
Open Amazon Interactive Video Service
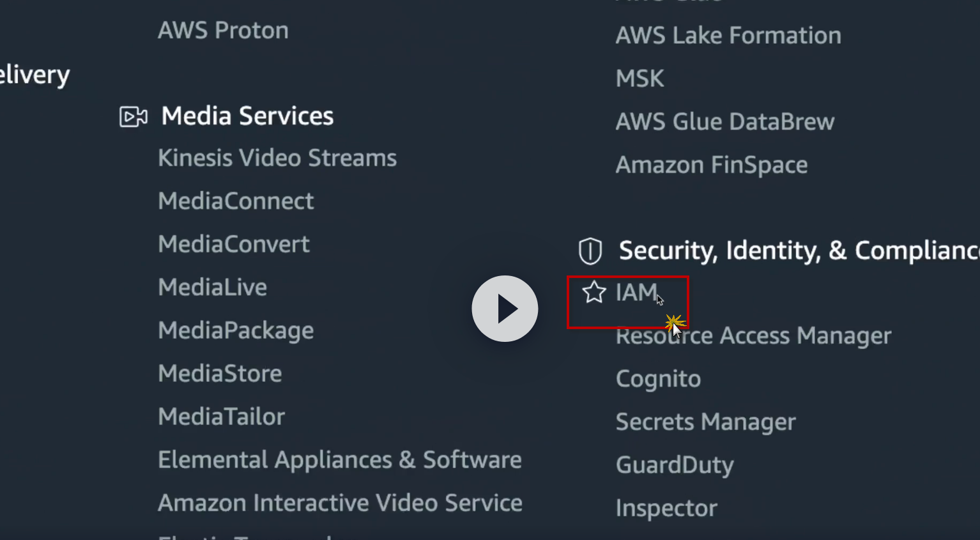point(340,503)
